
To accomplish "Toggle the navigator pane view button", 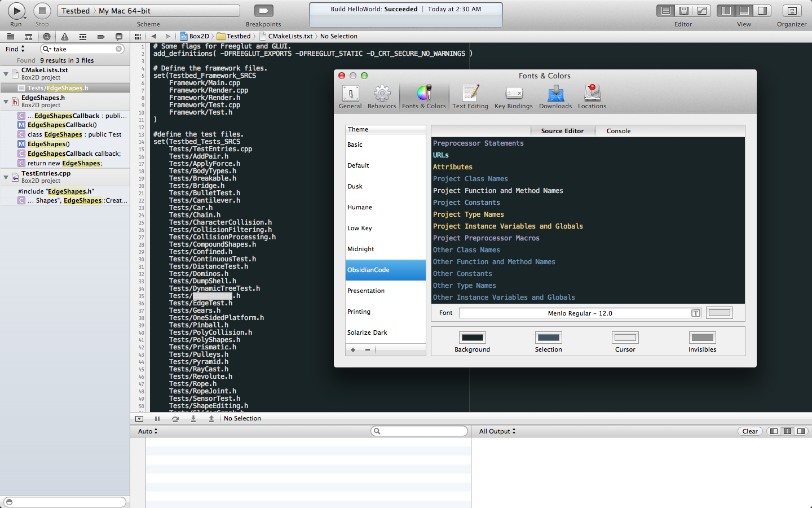I will (x=726, y=11).
